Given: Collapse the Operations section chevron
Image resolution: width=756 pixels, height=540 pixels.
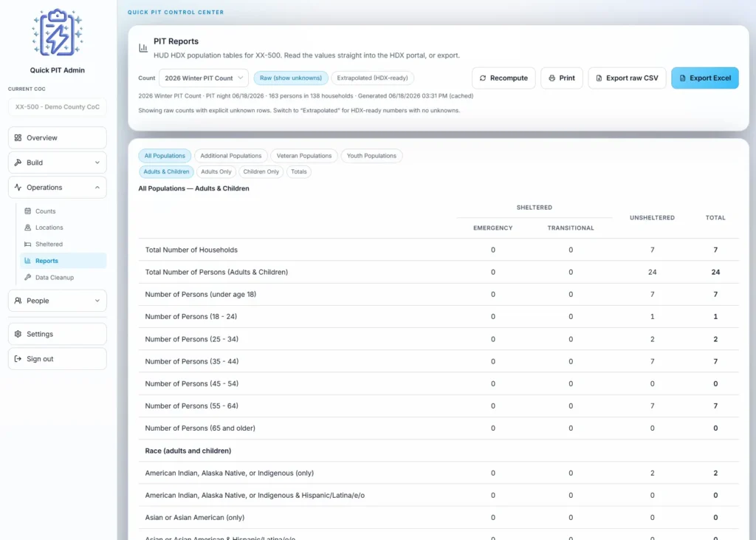Looking at the screenshot, I should click(97, 187).
